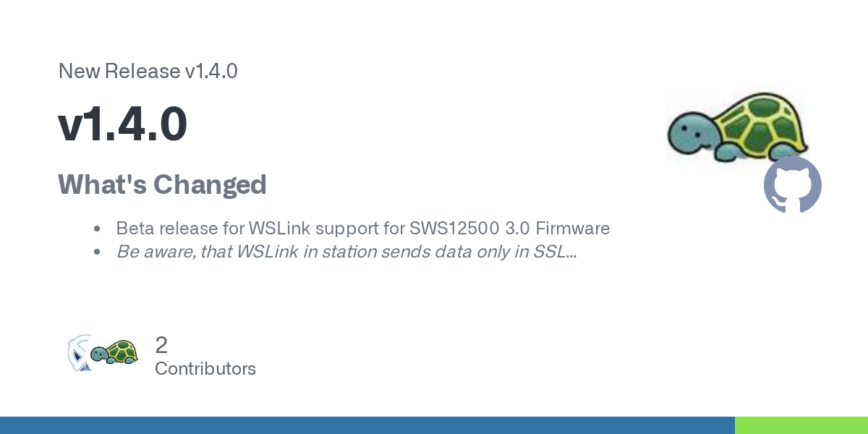Click the 'New Release v1.4.0' heading text
The height and width of the screenshot is (434, 868).
tap(148, 71)
